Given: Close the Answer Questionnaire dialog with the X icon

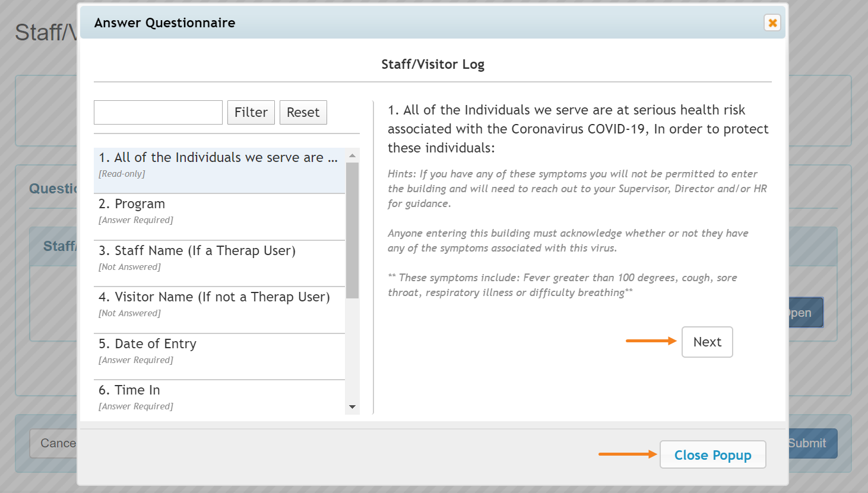Looking at the screenshot, I should (x=772, y=23).
